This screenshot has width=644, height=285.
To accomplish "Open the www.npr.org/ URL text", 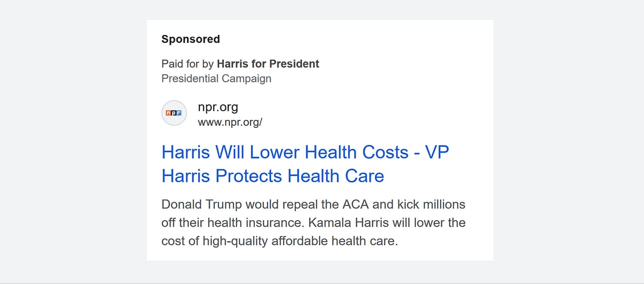I will pos(230,122).
